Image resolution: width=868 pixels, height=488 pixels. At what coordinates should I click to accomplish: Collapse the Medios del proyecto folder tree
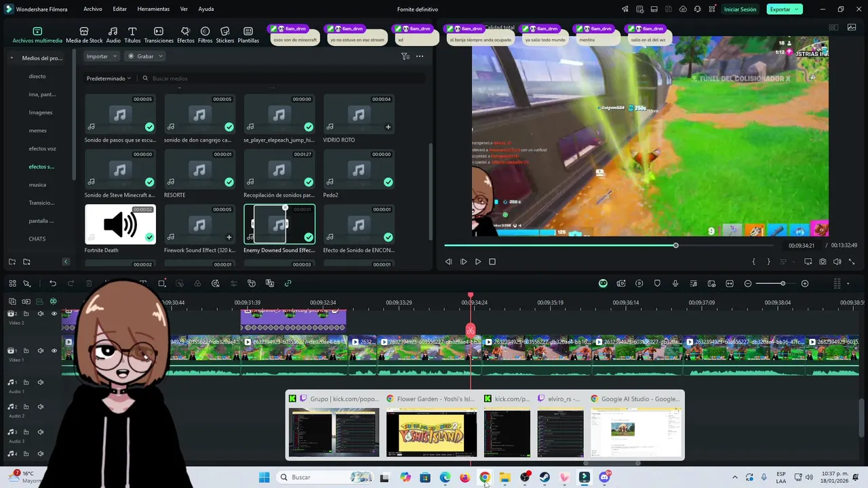[x=12, y=58]
